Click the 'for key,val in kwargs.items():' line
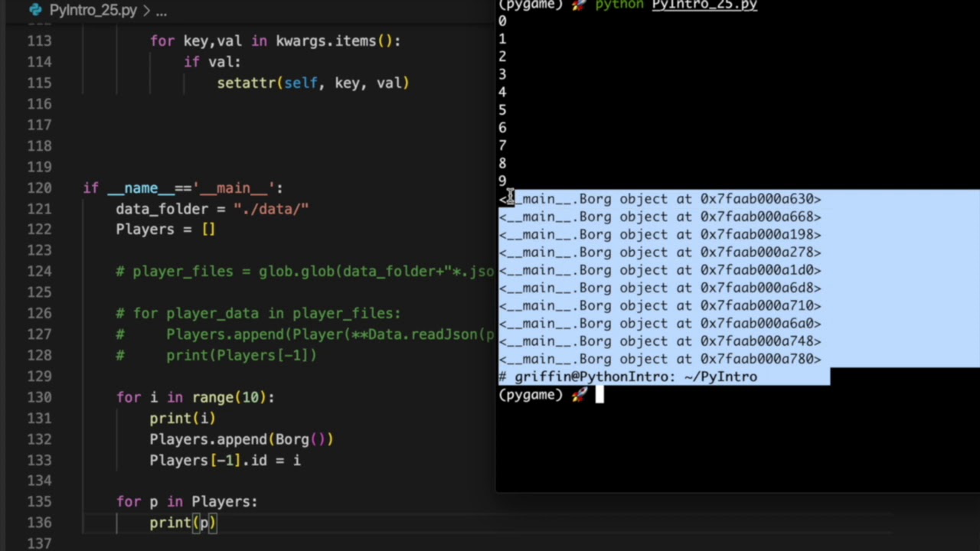Image resolution: width=980 pixels, height=551 pixels. [x=276, y=41]
